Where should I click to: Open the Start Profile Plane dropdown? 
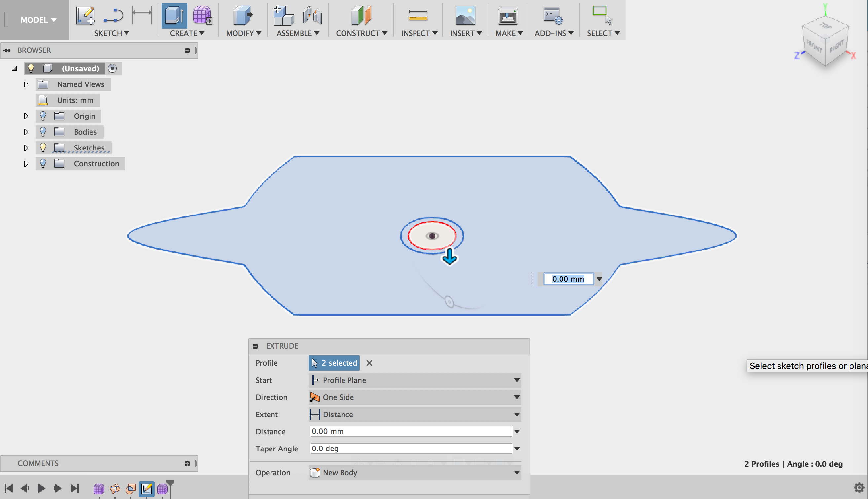[415, 380]
